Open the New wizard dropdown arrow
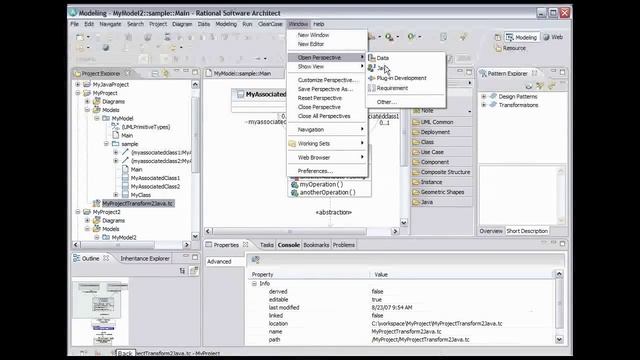 pyautogui.click(x=88, y=37)
